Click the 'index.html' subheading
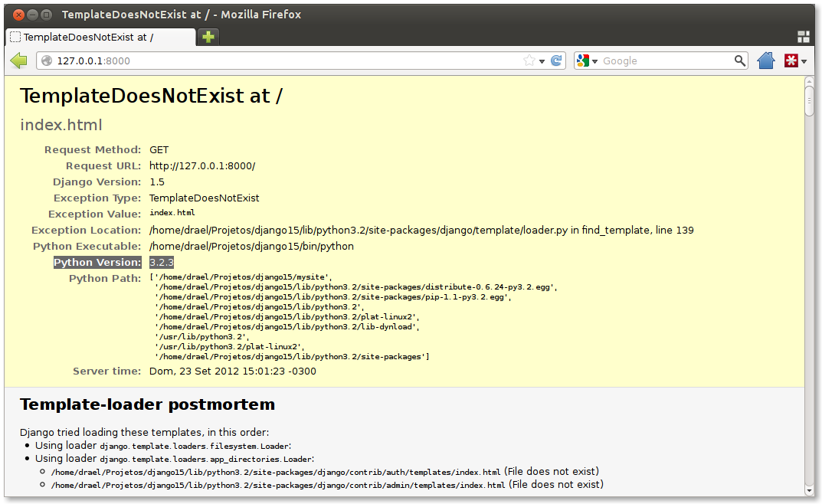The height and width of the screenshot is (504, 822). coord(61,125)
